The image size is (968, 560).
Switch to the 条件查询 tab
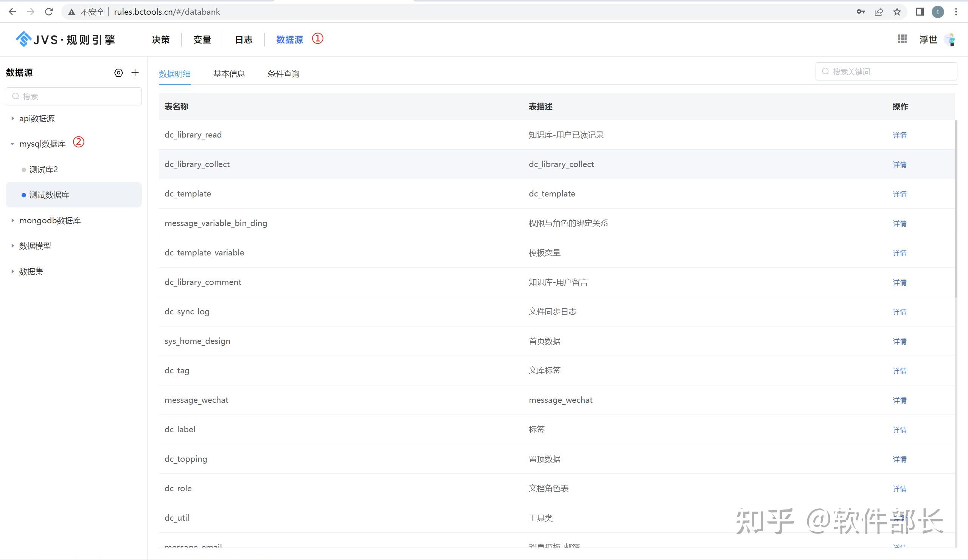tap(284, 74)
